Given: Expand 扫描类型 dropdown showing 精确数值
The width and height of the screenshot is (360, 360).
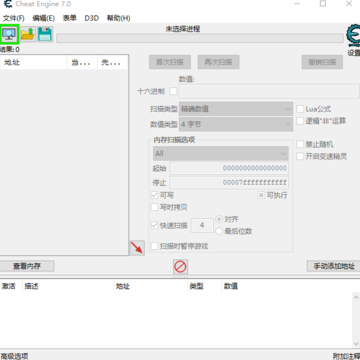Looking at the screenshot, I should pyautogui.click(x=236, y=109).
